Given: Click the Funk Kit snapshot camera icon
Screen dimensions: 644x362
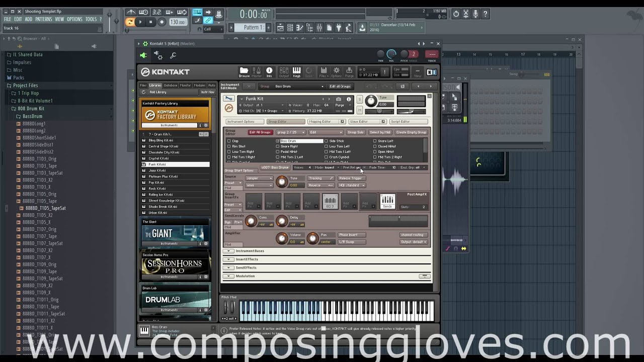Looking at the screenshot, I should point(339,99).
